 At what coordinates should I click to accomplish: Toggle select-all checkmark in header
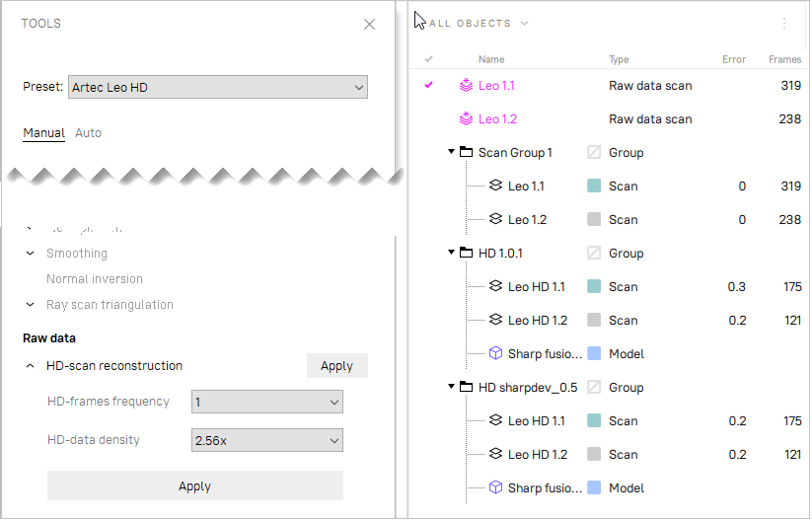(429, 59)
